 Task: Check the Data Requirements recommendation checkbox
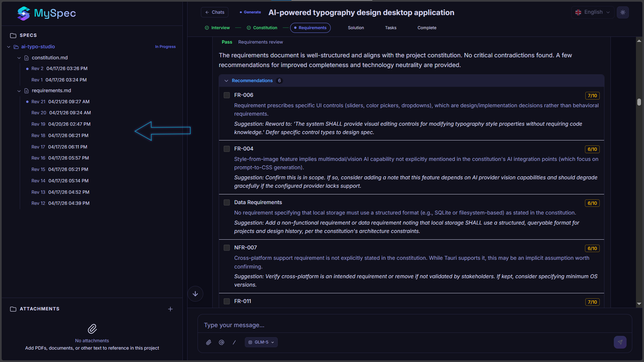pos(227,202)
